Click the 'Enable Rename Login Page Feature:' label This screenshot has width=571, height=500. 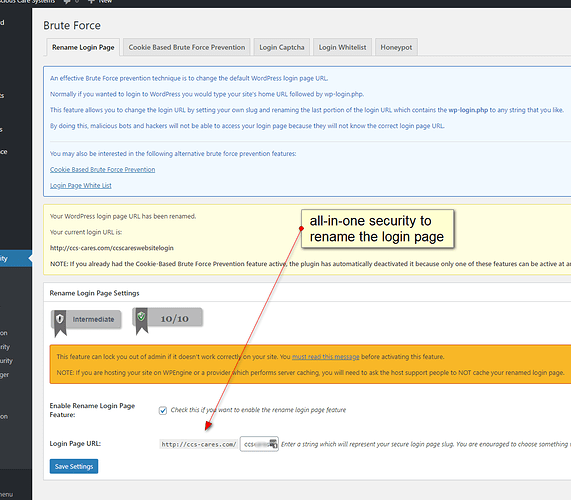[92, 410]
